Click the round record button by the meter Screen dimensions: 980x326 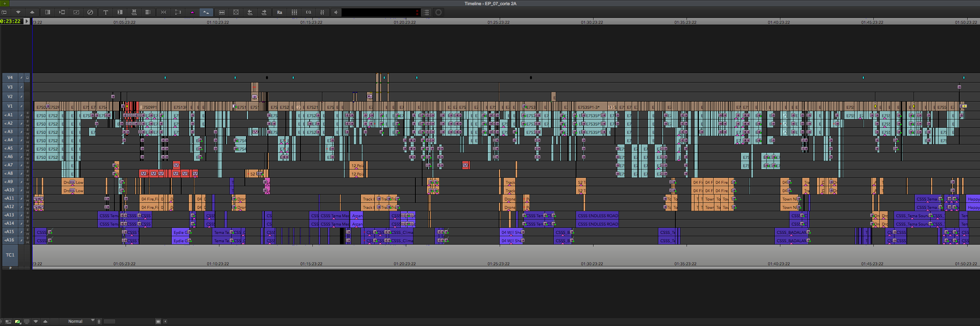(439, 12)
